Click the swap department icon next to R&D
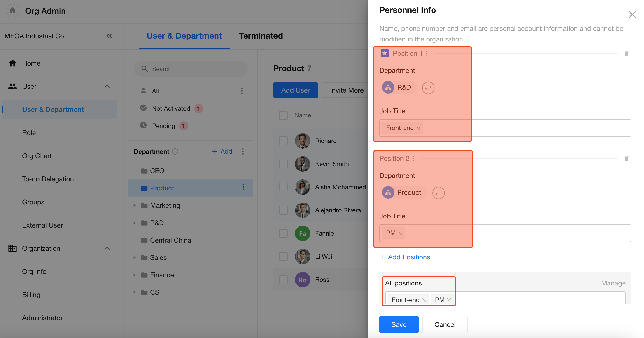The width and height of the screenshot is (644, 338). [428, 88]
